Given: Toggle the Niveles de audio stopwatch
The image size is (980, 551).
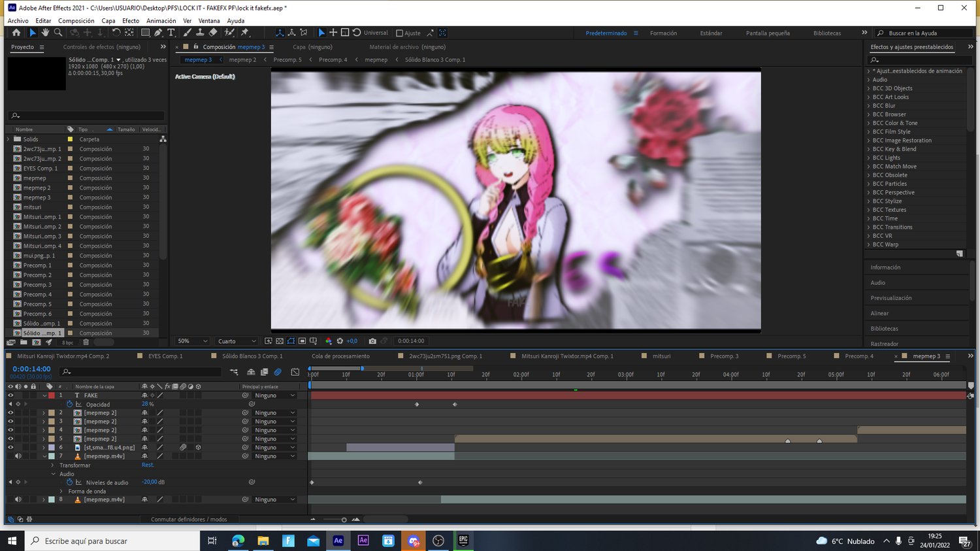Looking at the screenshot, I should click(69, 482).
